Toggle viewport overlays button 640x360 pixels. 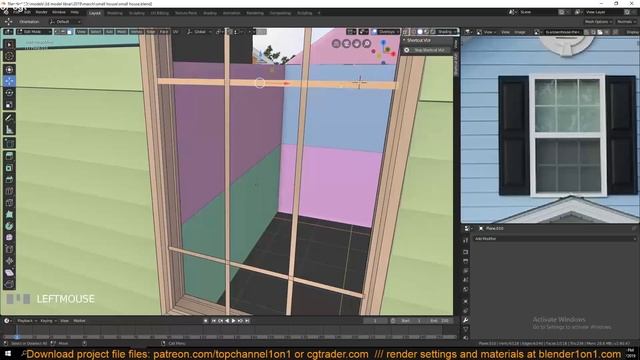coord(374,32)
